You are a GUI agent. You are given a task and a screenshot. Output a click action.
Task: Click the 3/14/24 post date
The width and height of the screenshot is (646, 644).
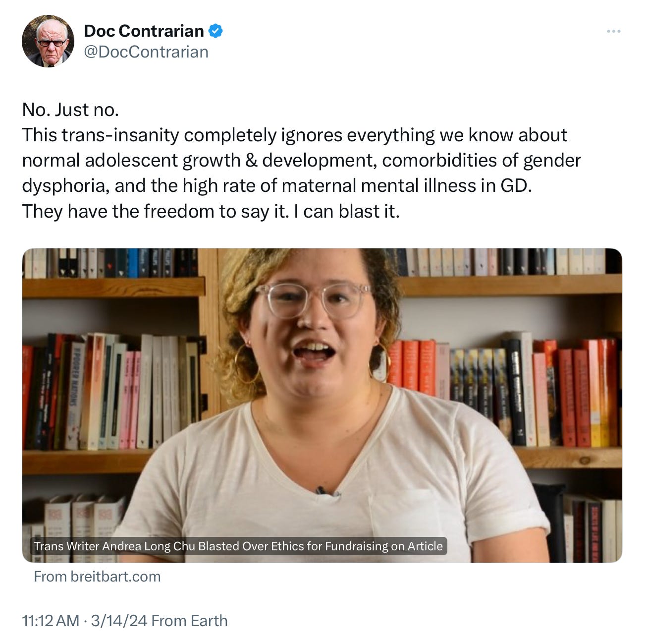(x=119, y=621)
